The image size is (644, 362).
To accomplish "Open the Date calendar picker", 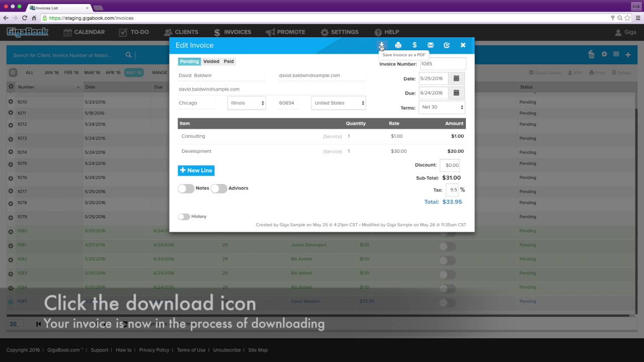I will (x=456, y=78).
